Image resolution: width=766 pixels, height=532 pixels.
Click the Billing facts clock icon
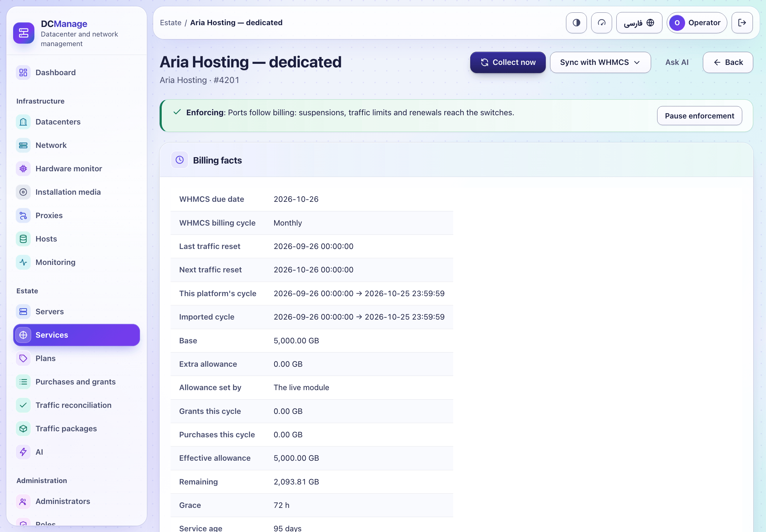pyautogui.click(x=180, y=160)
